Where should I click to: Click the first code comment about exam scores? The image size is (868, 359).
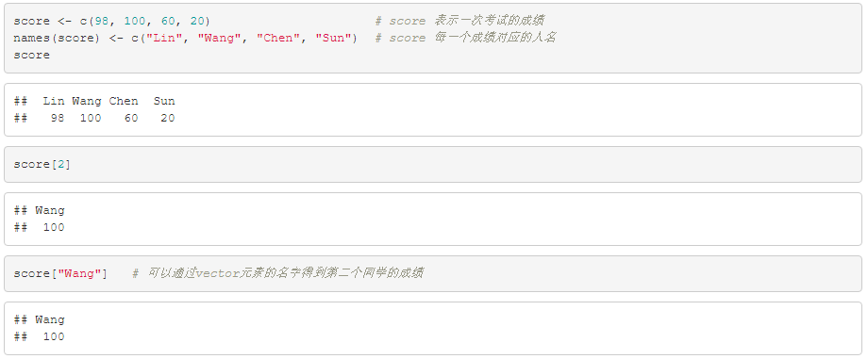click(459, 21)
